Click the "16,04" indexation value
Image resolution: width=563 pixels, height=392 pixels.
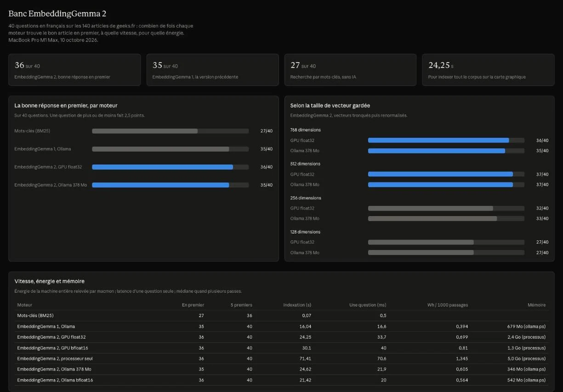305,326
